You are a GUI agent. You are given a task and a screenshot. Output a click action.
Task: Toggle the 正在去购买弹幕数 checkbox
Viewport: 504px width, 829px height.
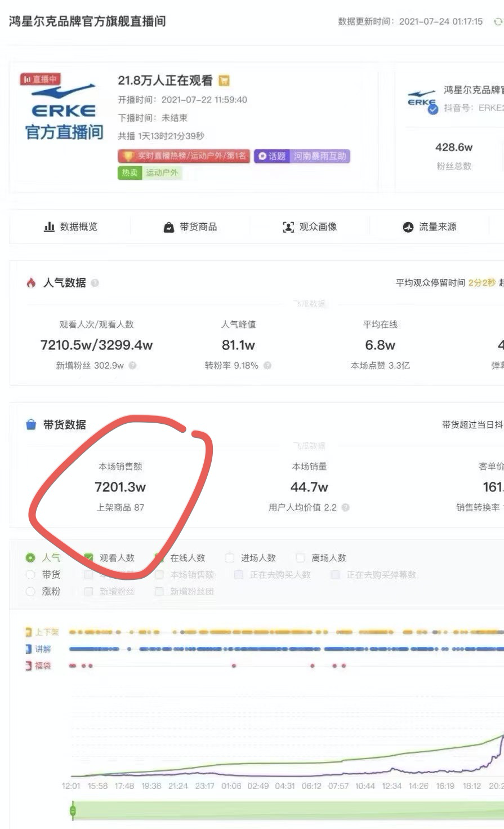[335, 575]
